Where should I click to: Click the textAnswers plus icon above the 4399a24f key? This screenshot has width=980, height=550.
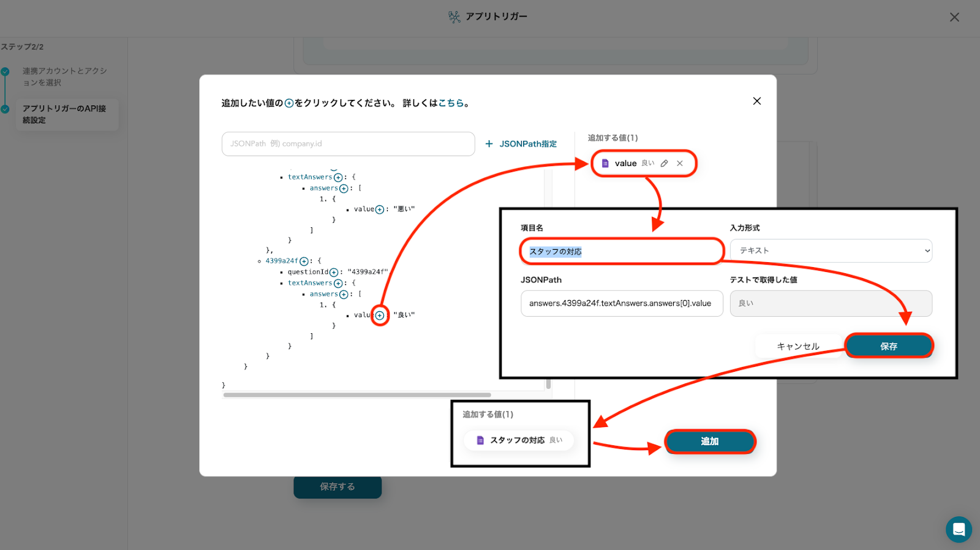(x=338, y=178)
